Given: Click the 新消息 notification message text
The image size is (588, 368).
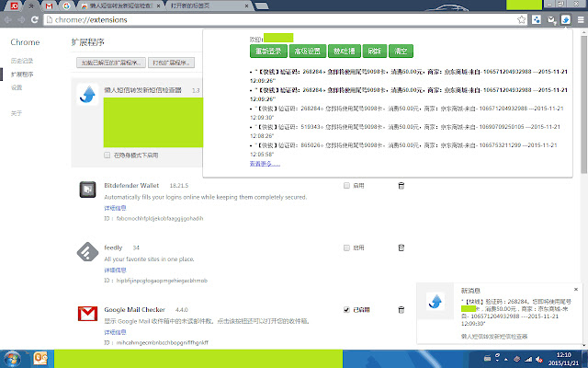Looking at the screenshot, I should click(x=516, y=313).
